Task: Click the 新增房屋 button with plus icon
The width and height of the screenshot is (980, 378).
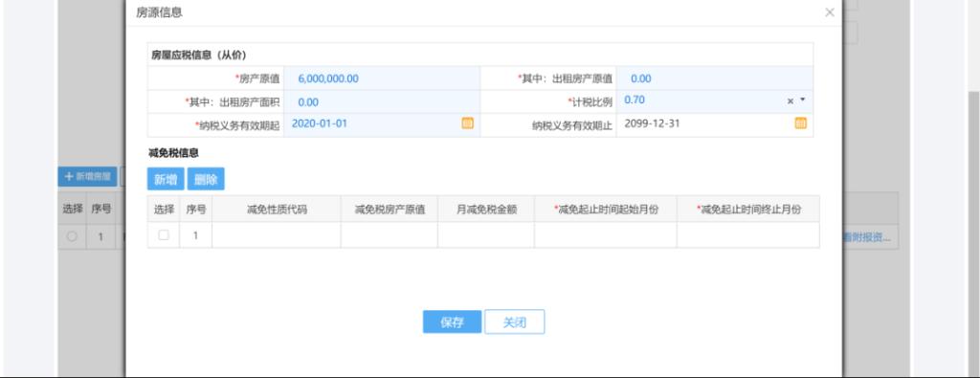Action: [87, 177]
